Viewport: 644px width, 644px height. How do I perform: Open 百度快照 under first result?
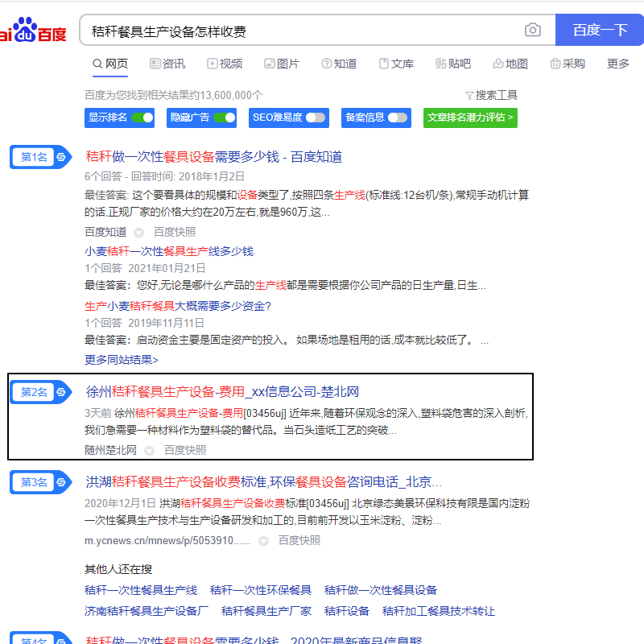pyautogui.click(x=175, y=233)
